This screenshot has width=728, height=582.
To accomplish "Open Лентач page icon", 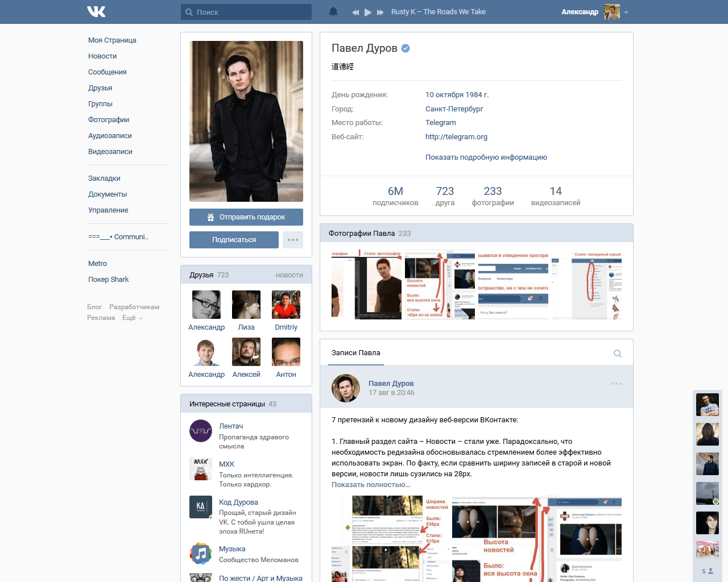I will pyautogui.click(x=201, y=431).
